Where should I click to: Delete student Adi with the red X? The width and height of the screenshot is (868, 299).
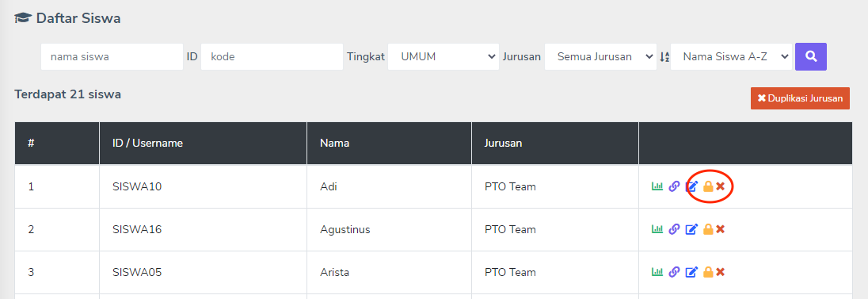pyautogui.click(x=720, y=186)
